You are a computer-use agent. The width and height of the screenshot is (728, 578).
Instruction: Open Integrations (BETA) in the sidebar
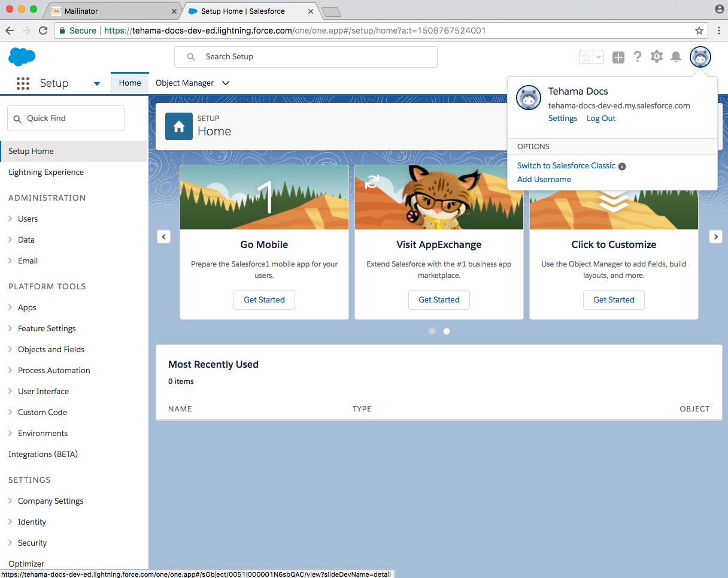pos(43,454)
